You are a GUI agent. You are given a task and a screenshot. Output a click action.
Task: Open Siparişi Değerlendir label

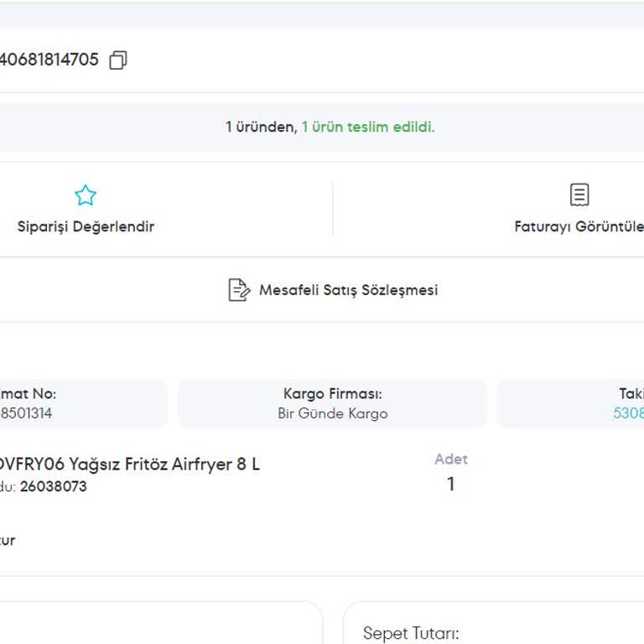[x=86, y=226]
